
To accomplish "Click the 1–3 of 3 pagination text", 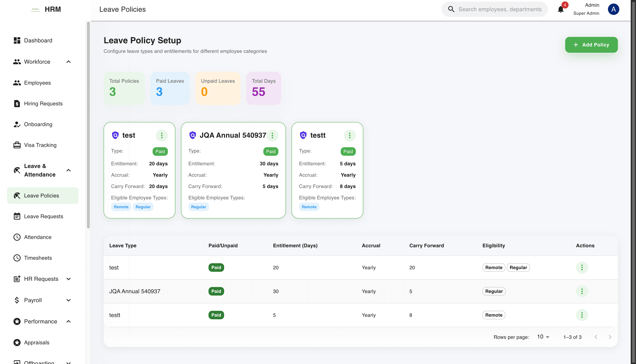I will [x=572, y=337].
